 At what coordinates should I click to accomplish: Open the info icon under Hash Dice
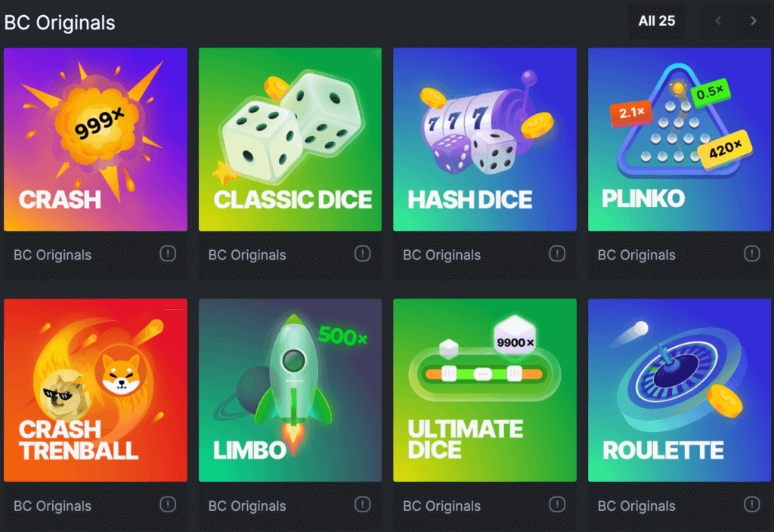coord(557,254)
